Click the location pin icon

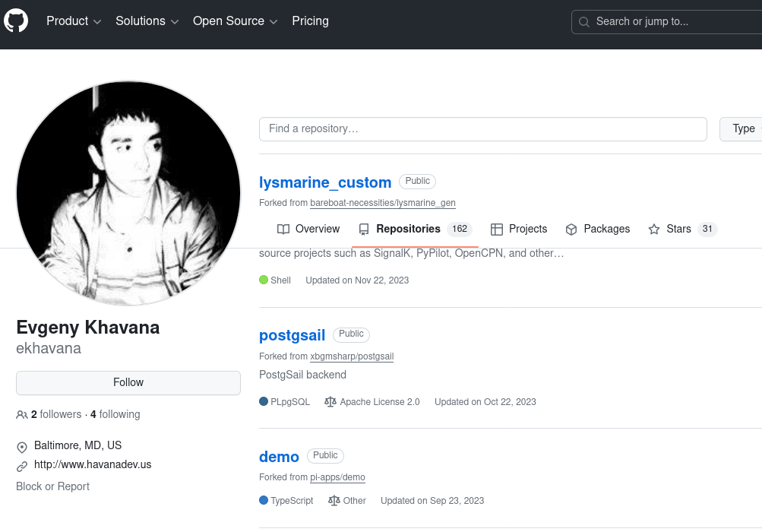(x=22, y=447)
